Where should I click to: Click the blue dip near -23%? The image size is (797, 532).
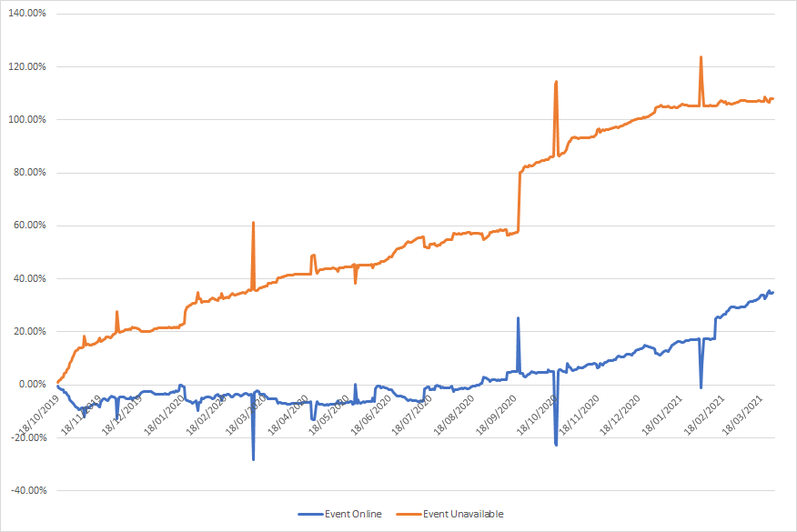coord(556,445)
